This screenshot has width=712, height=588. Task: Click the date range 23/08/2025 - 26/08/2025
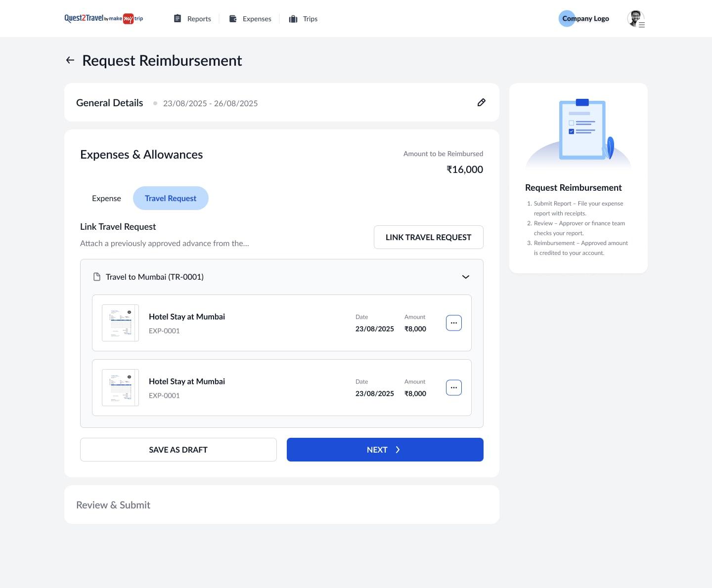(x=211, y=103)
